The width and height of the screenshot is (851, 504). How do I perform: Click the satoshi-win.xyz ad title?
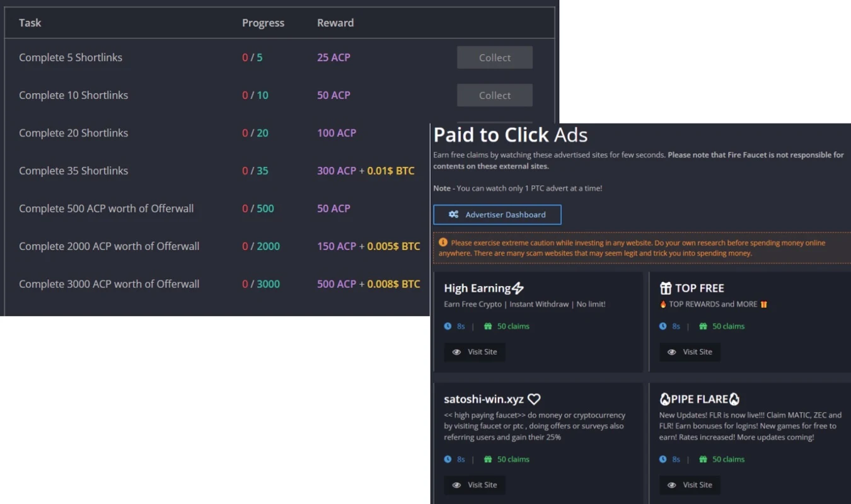point(484,399)
